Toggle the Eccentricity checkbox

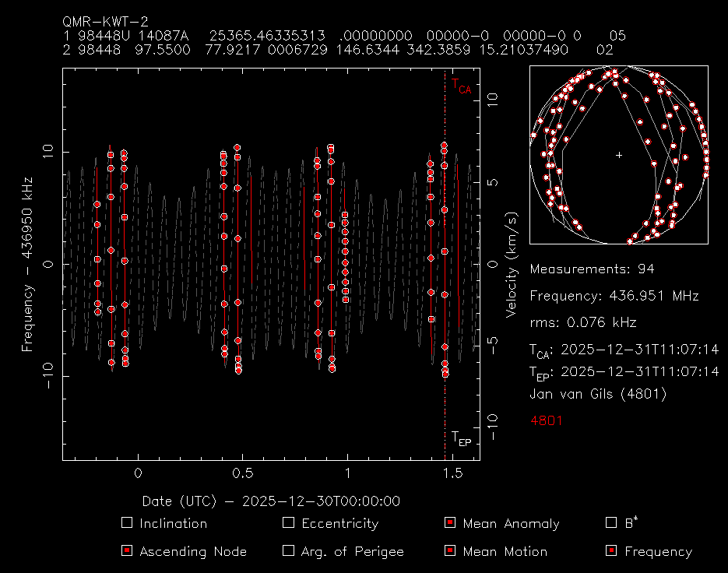pyautogui.click(x=288, y=523)
